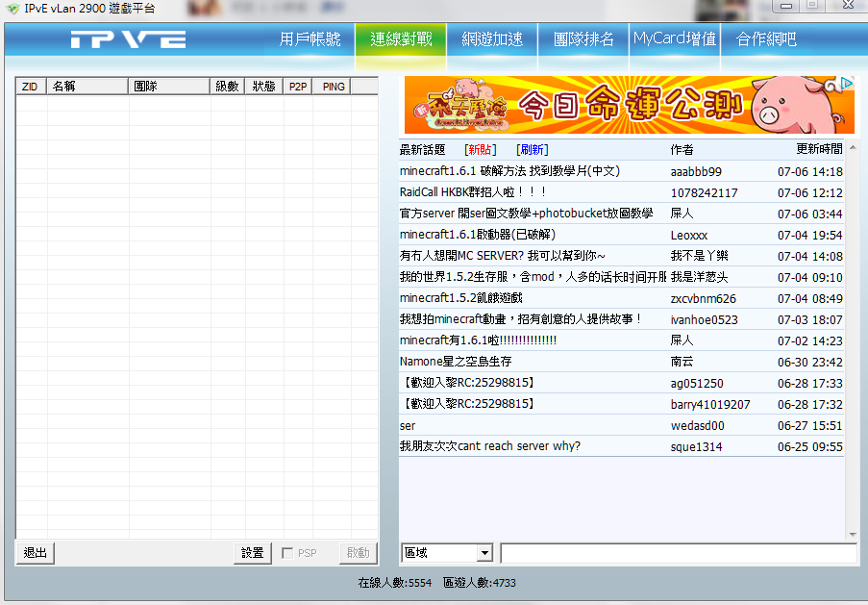Click the IPvE app icon in title bar
Image resolution: width=868 pixels, height=605 pixels.
(x=12, y=9)
